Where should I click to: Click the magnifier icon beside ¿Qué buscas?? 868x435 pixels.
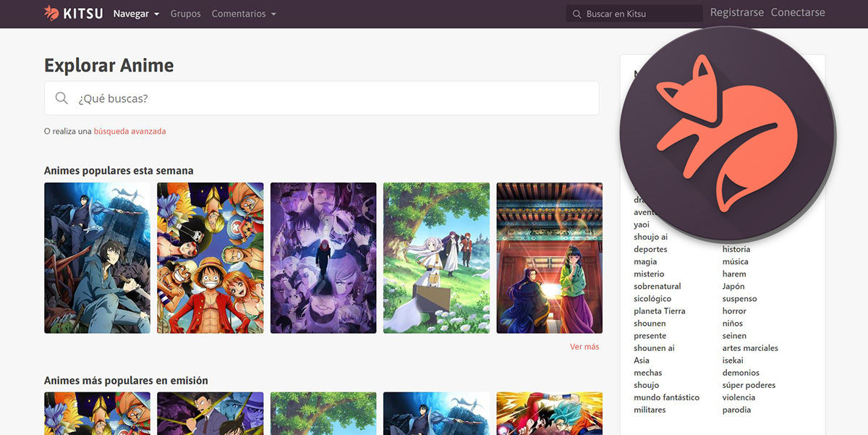[x=61, y=98]
